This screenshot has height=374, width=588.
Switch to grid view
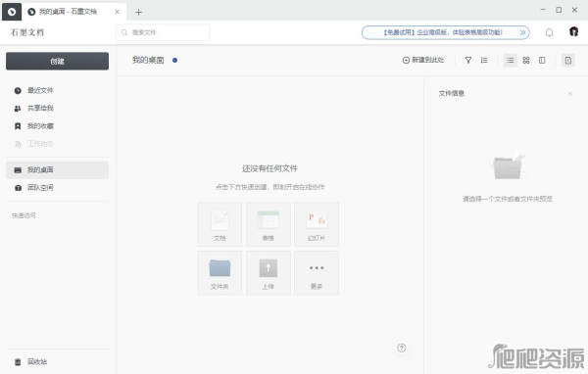526,61
